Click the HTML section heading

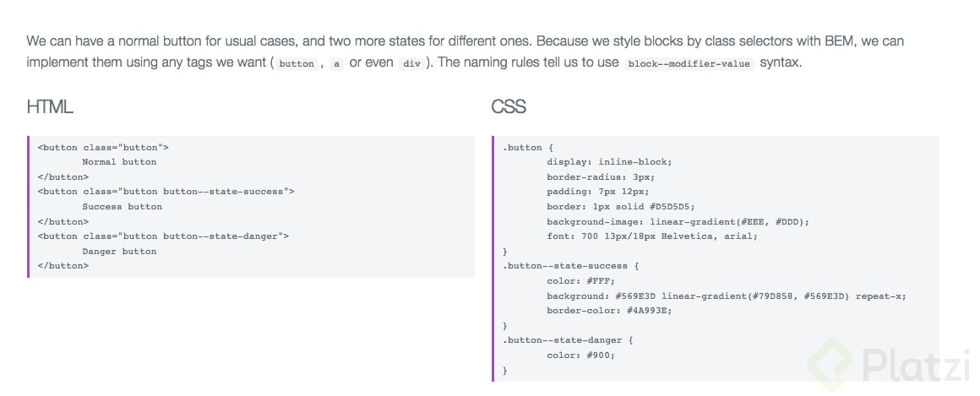click(x=50, y=106)
